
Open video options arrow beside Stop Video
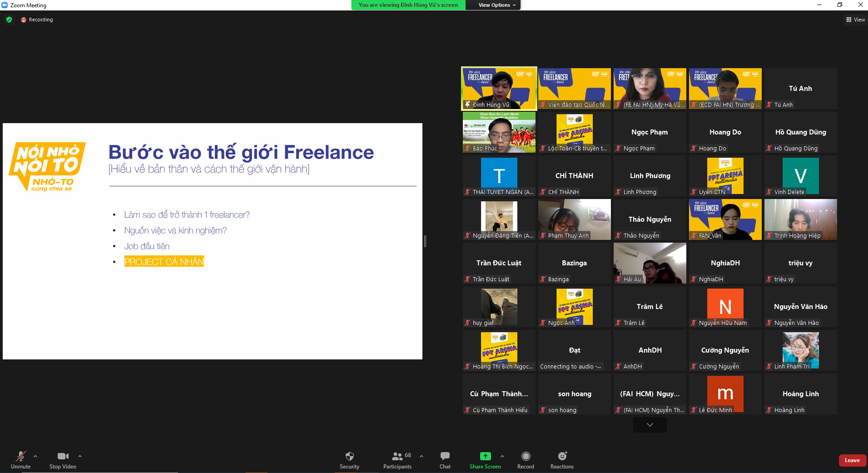80,456
